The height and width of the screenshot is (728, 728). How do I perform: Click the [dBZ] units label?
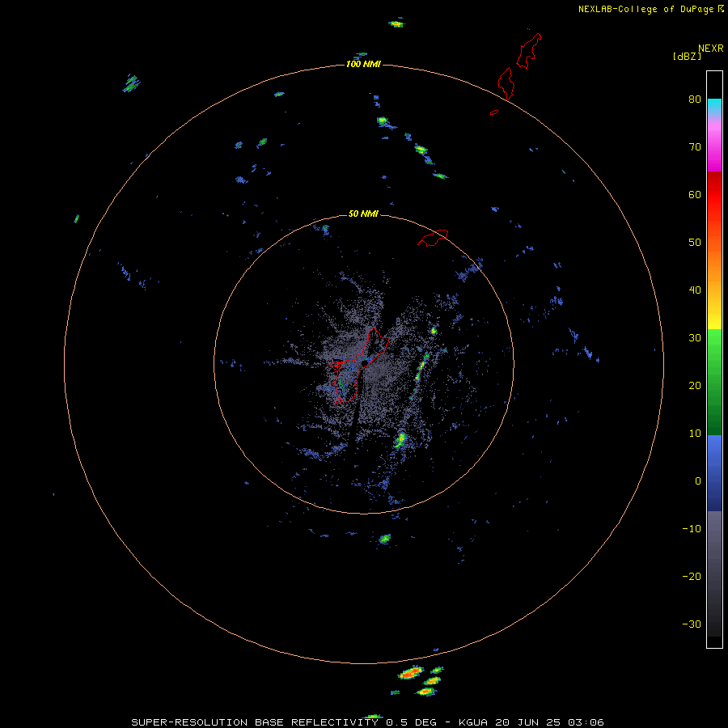point(687,57)
